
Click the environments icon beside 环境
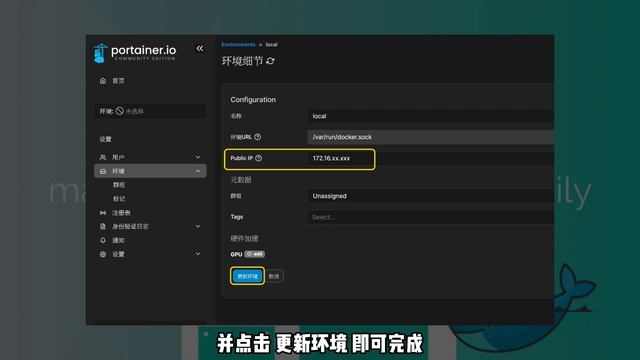103,171
